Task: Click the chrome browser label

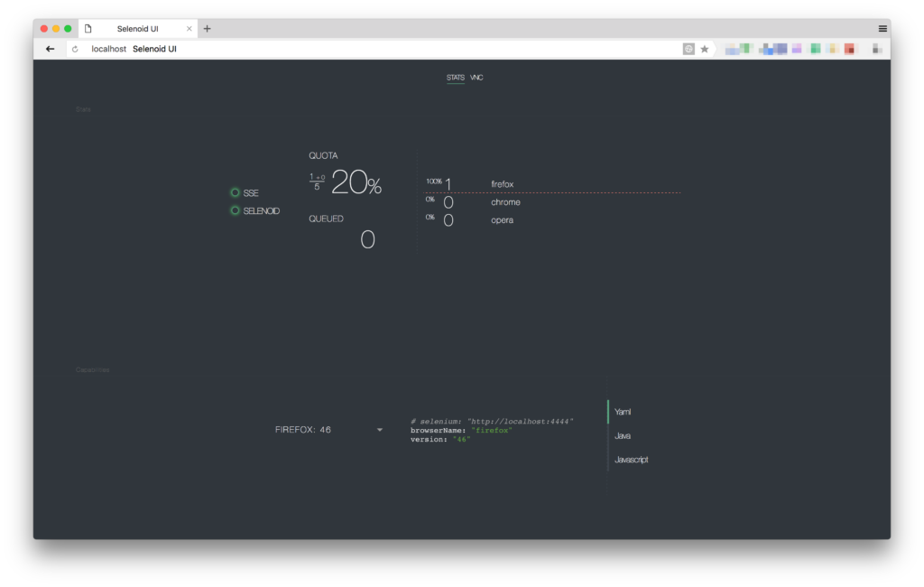Action: click(505, 202)
